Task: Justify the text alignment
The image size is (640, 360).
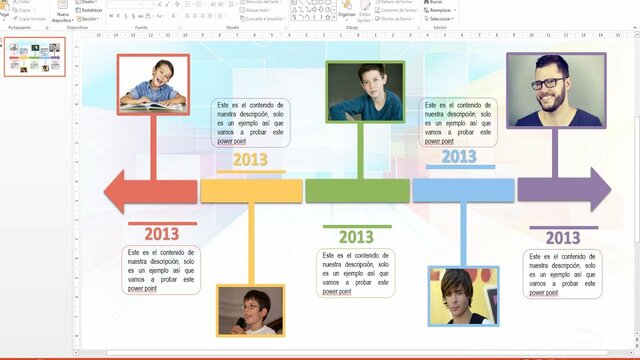Action: (x=210, y=16)
